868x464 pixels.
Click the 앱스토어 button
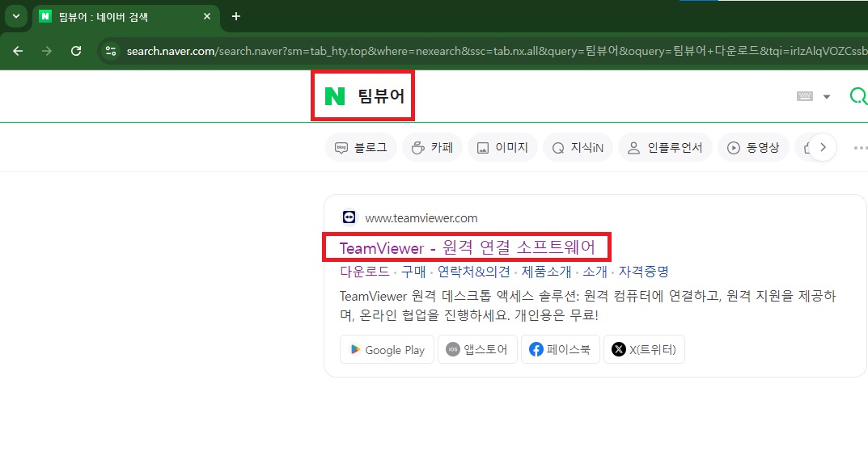pyautogui.click(x=477, y=349)
